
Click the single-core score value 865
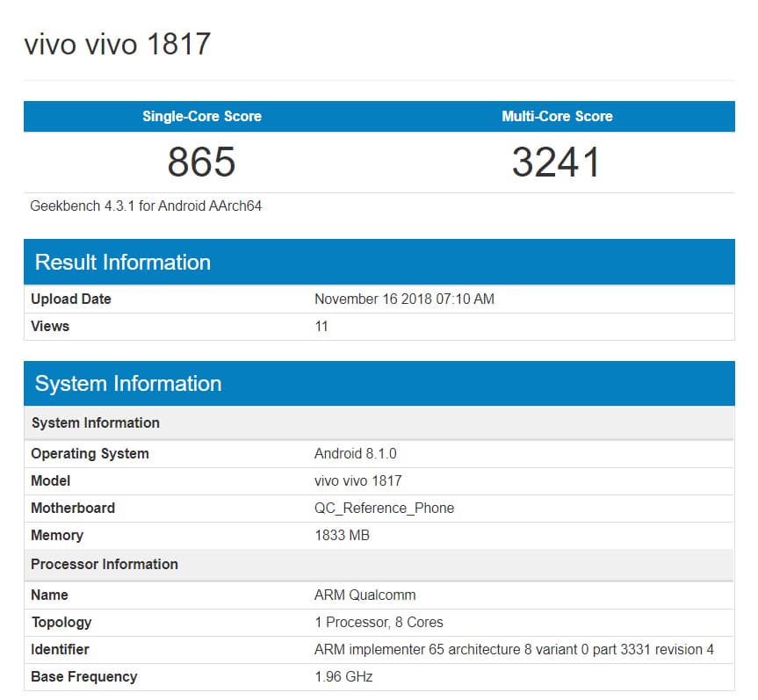202,162
